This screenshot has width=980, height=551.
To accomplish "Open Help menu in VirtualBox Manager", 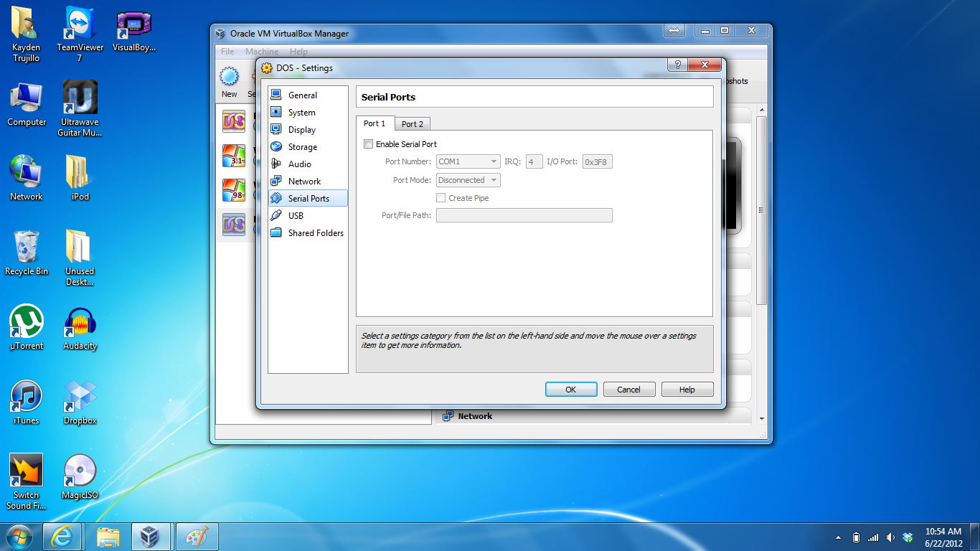I will (x=298, y=52).
